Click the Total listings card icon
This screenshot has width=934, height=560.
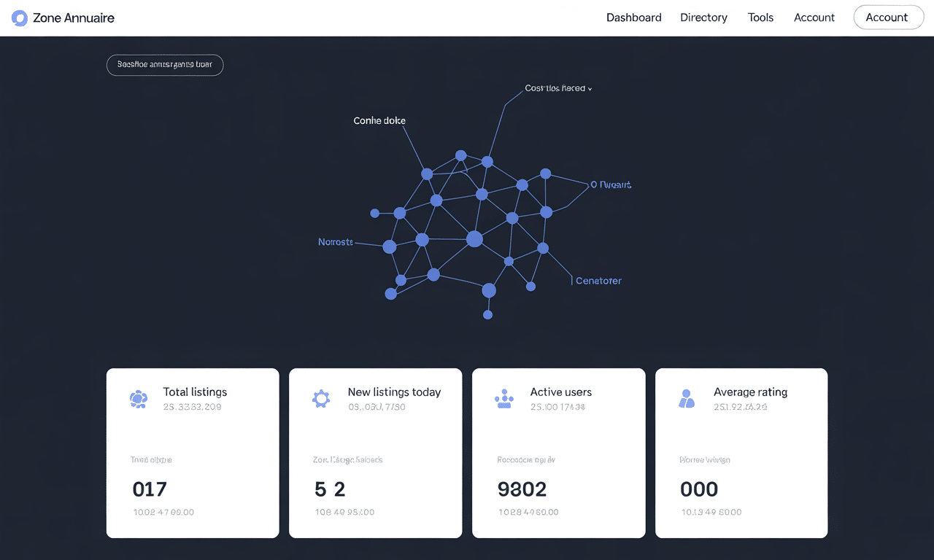(x=138, y=398)
